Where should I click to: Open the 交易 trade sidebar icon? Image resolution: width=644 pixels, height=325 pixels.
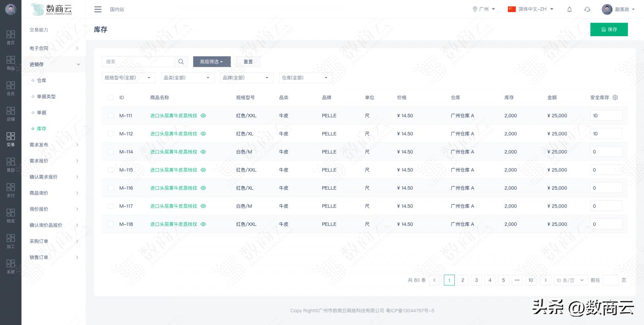click(11, 139)
